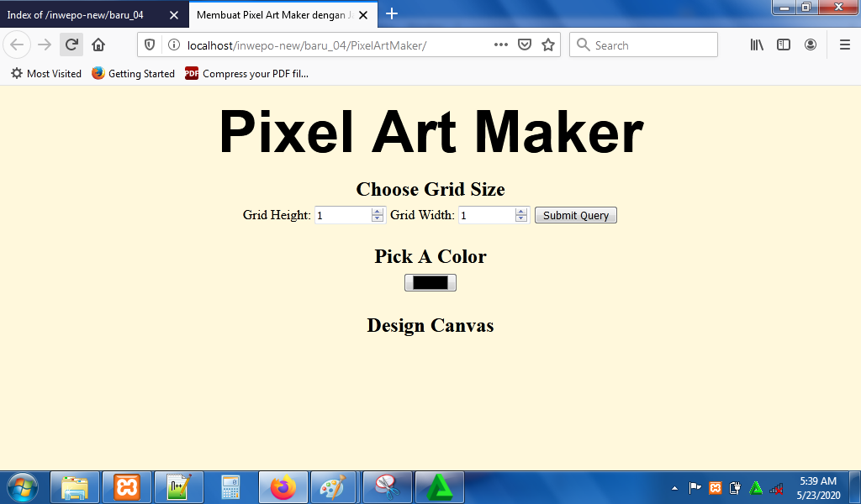Open network status tray icon
The image size is (861, 504).
click(x=776, y=488)
